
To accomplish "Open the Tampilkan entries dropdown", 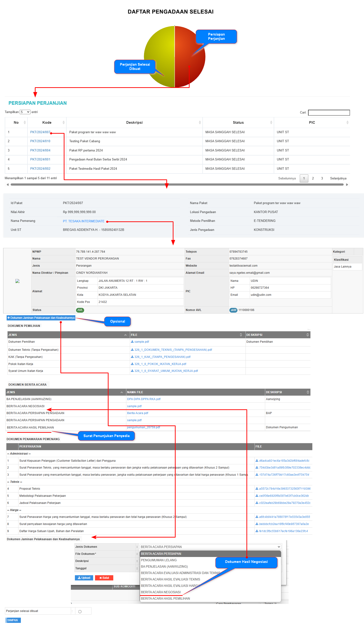I will pyautogui.click(x=25, y=112).
